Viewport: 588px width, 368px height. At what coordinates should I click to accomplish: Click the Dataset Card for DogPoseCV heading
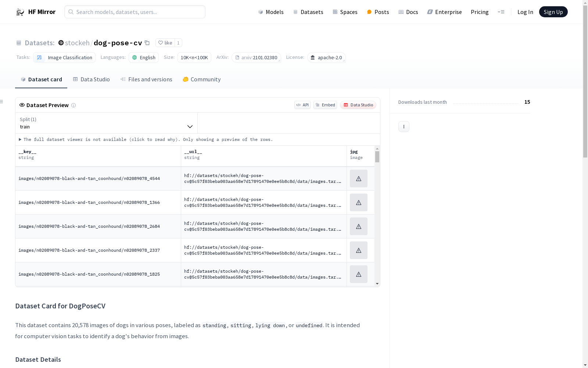coord(60,306)
